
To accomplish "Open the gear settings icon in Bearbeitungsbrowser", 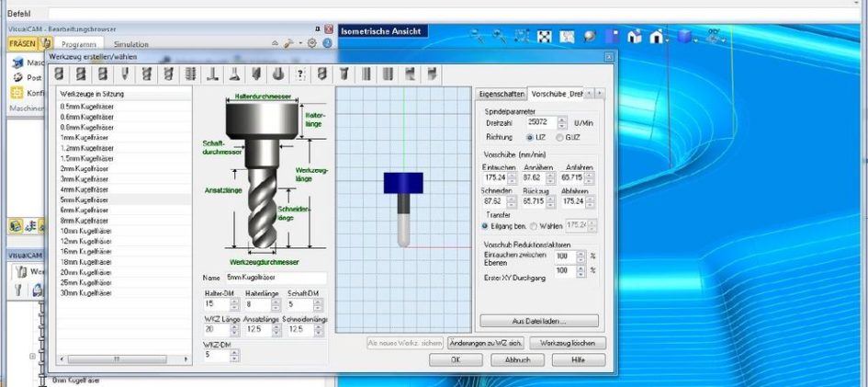I will click(312, 43).
